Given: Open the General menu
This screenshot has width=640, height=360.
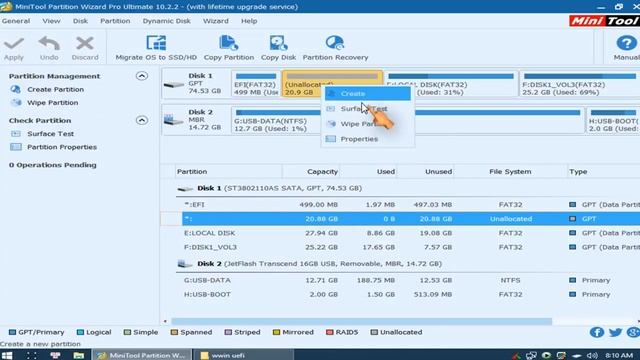Looking at the screenshot, I should click(16, 21).
